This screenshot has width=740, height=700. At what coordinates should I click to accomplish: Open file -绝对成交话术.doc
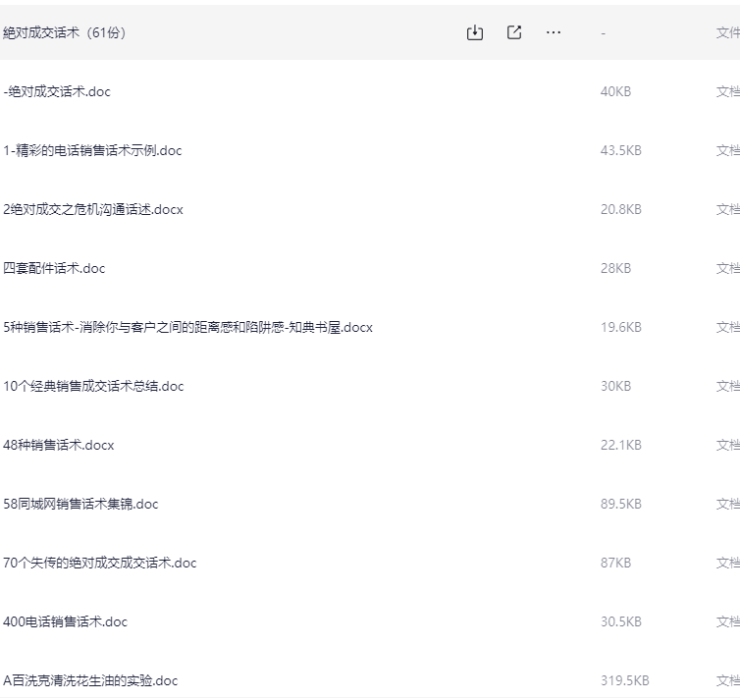coord(57,91)
